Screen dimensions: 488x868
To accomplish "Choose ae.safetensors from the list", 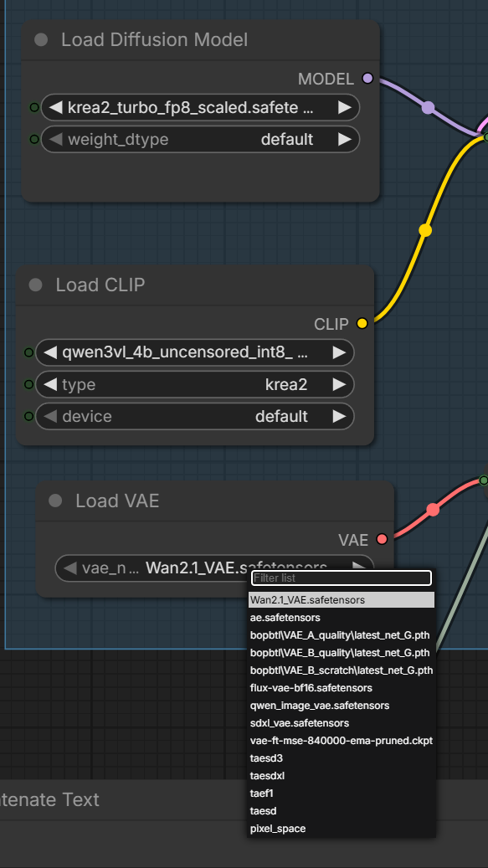I will [342, 618].
